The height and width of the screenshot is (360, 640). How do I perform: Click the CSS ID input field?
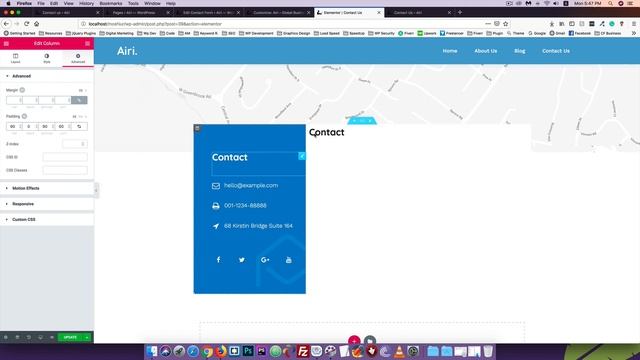pos(65,157)
